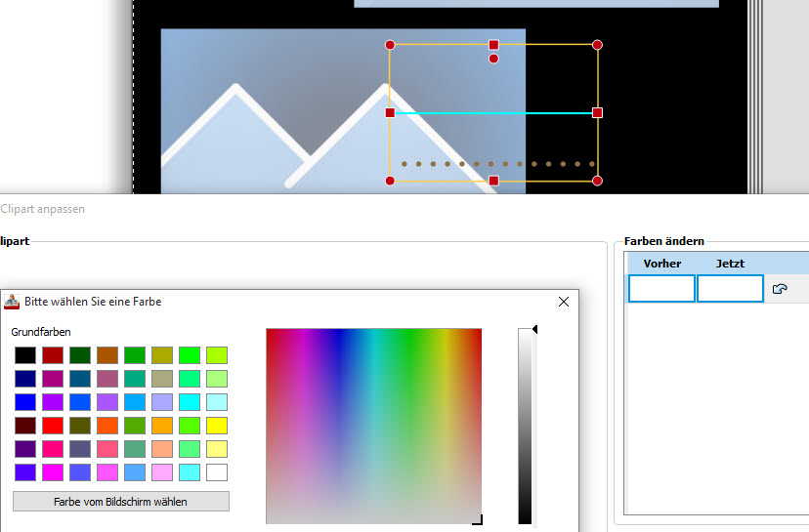Click the bottom-middle square handle of selection

(493, 181)
